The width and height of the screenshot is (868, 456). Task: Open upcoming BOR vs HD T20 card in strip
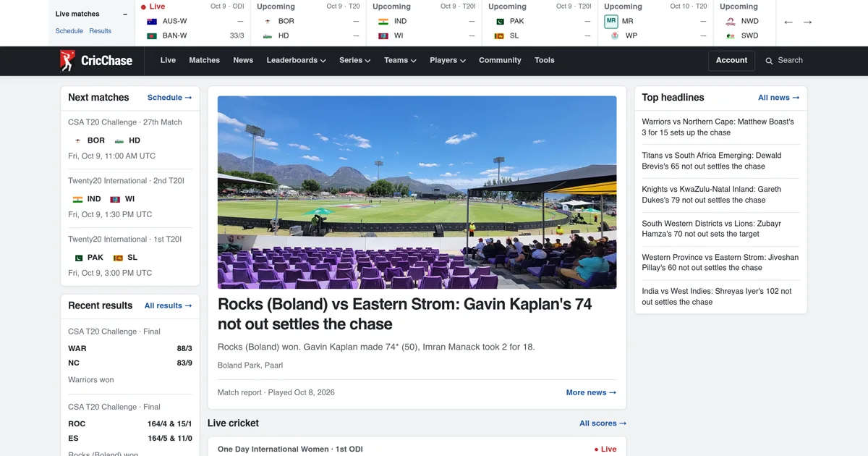[308, 22]
